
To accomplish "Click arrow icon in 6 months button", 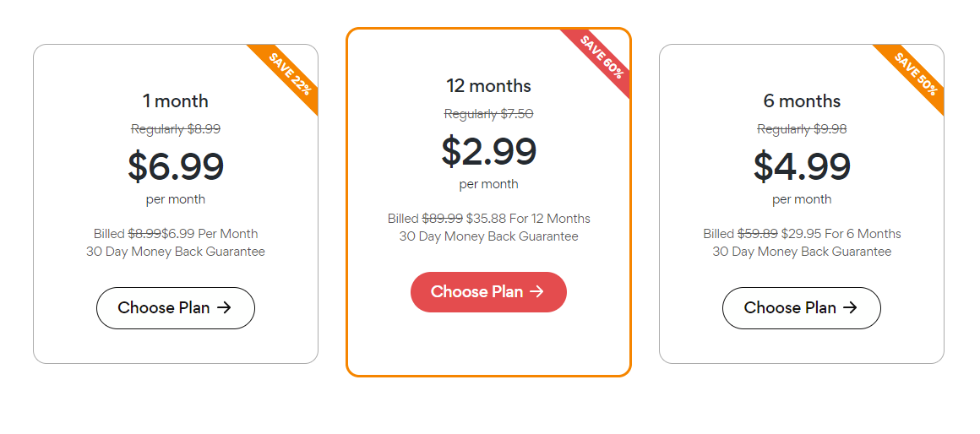I will tap(850, 308).
